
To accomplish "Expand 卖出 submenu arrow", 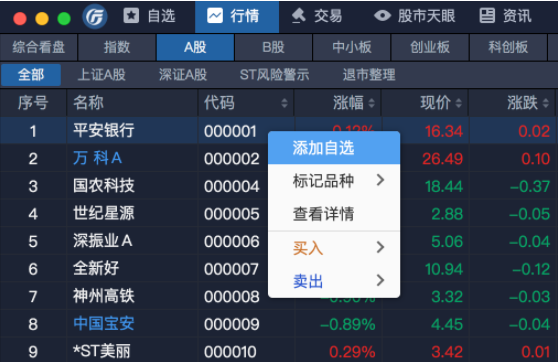I will pos(380,280).
